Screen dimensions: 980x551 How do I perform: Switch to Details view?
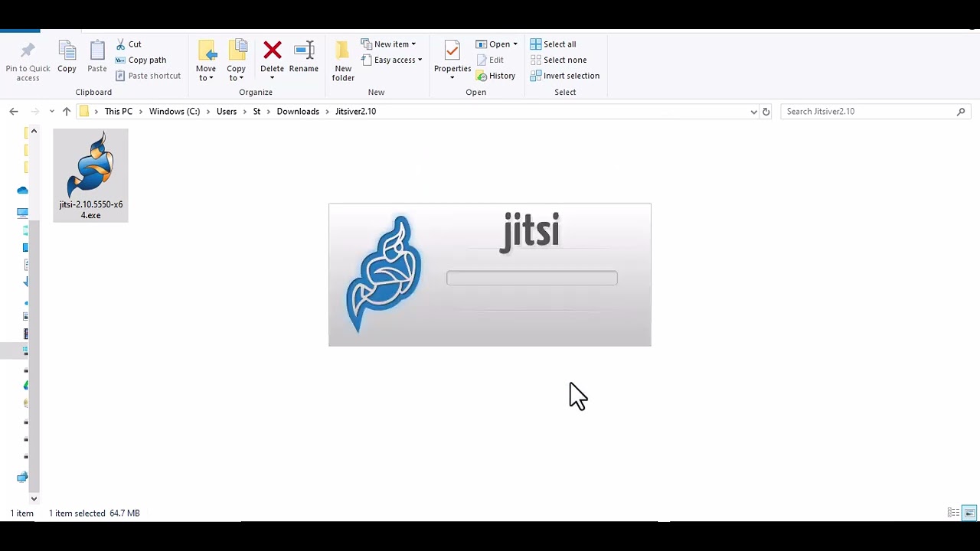[x=953, y=513]
